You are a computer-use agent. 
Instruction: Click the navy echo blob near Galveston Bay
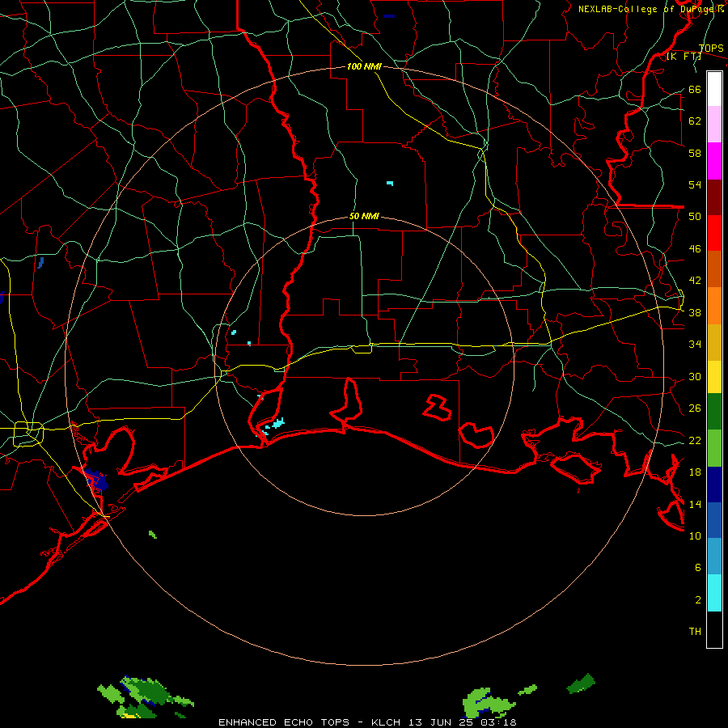96,480
